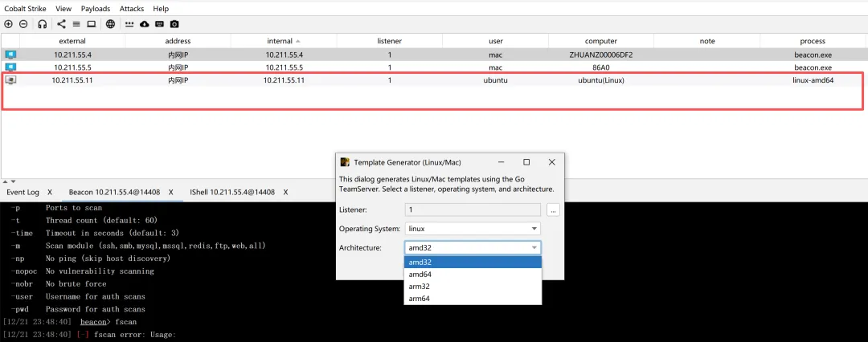Open the Payloads menu

(x=95, y=9)
